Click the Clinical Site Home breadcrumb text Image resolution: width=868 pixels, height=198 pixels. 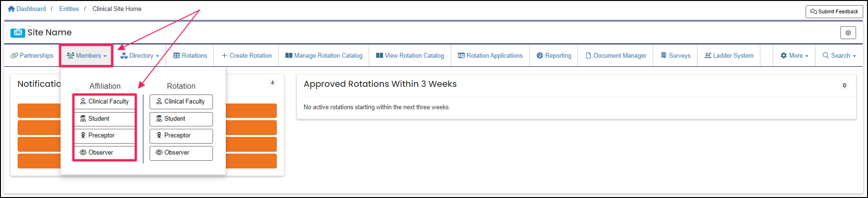coord(117,9)
